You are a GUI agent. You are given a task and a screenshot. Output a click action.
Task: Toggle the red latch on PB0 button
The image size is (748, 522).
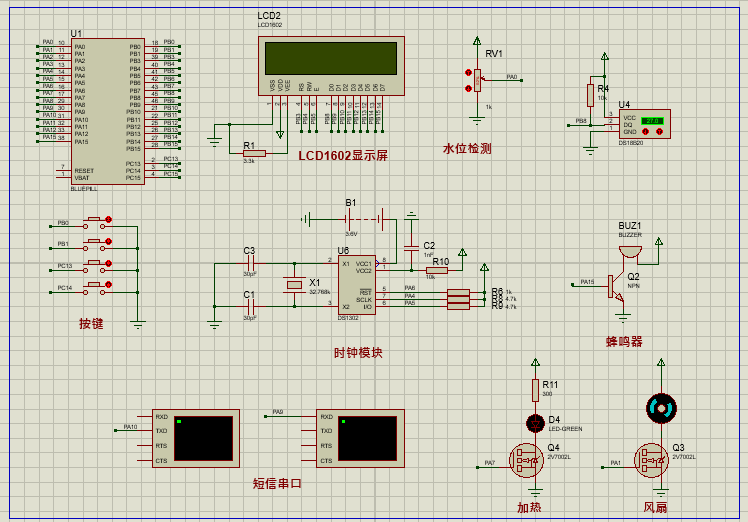click(108, 219)
